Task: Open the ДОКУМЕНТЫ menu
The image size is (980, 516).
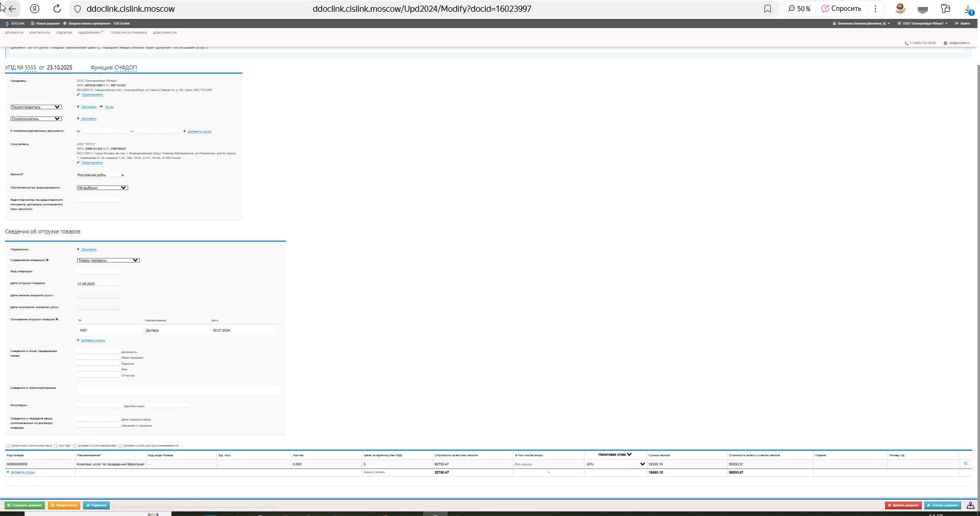Action: 14,33
